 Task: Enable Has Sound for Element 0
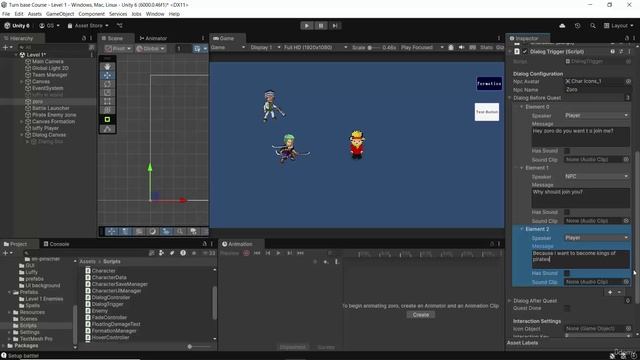567,151
